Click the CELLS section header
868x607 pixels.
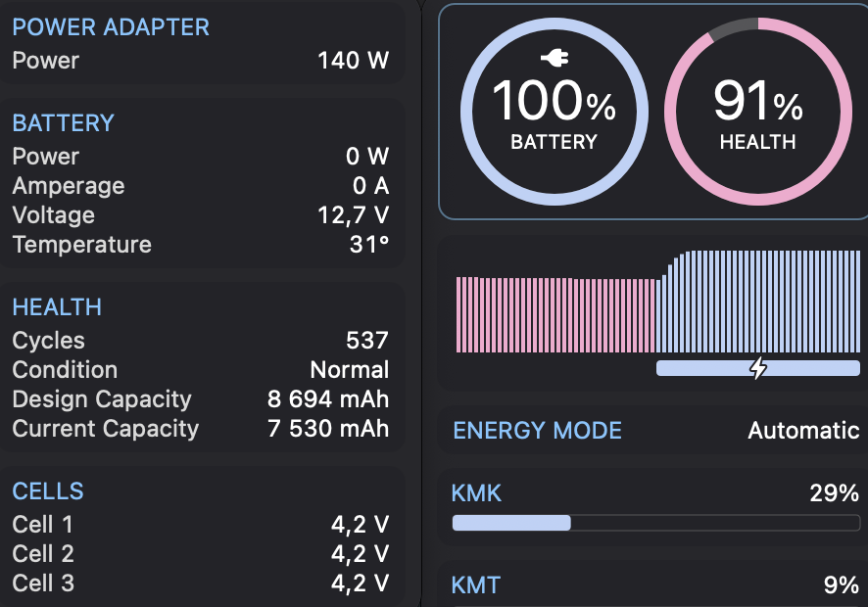click(48, 491)
